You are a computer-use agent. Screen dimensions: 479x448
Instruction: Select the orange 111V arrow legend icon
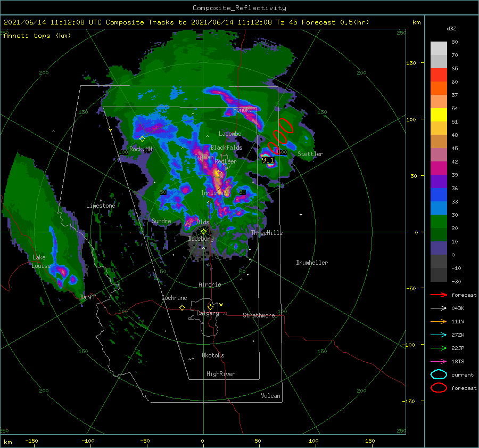[x=439, y=321]
